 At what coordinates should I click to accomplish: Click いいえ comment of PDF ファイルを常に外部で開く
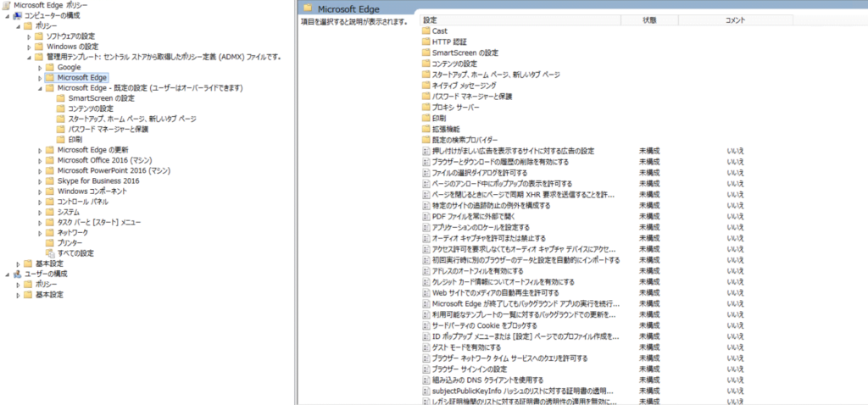coord(735,216)
